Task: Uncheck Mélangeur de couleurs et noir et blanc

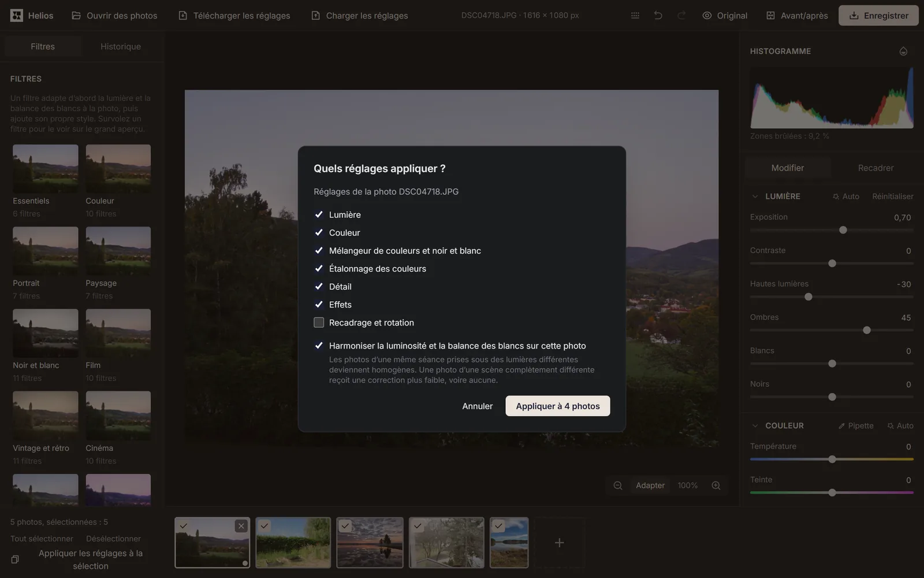Action: coord(319,250)
